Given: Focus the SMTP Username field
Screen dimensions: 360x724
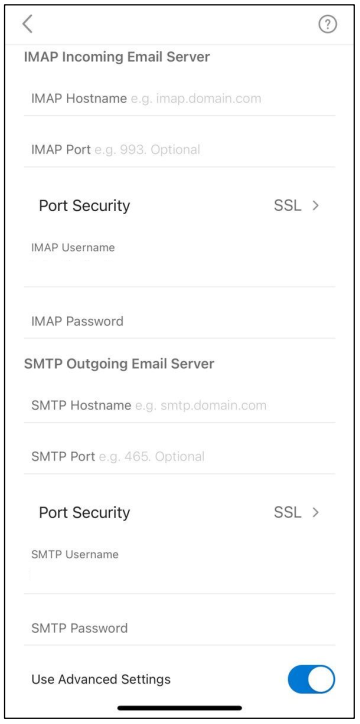Looking at the screenshot, I should pyautogui.click(x=180, y=569).
